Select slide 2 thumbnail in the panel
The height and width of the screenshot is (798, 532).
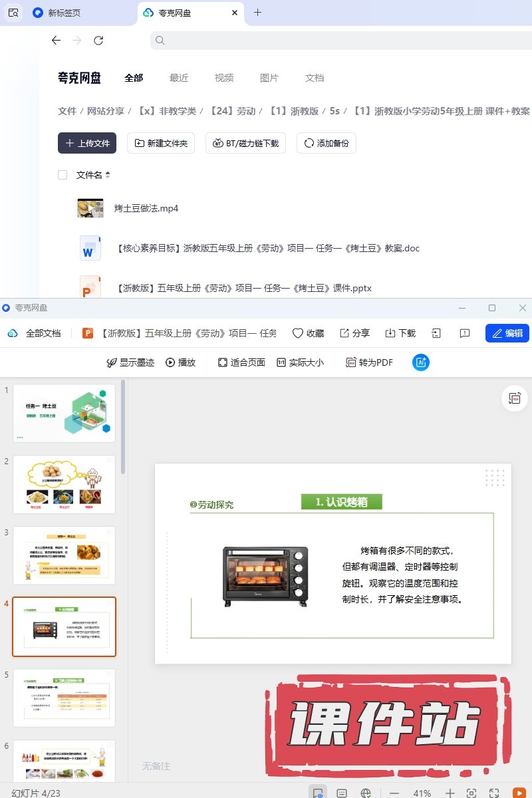[64, 484]
